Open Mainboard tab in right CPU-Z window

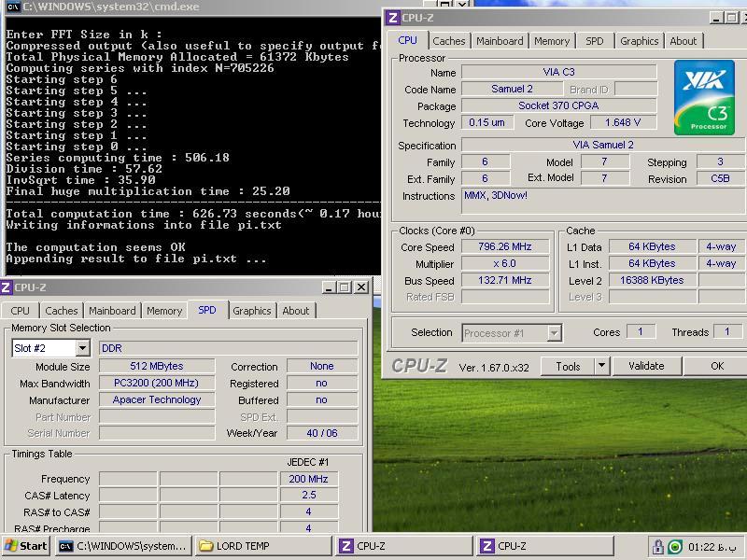pos(500,41)
